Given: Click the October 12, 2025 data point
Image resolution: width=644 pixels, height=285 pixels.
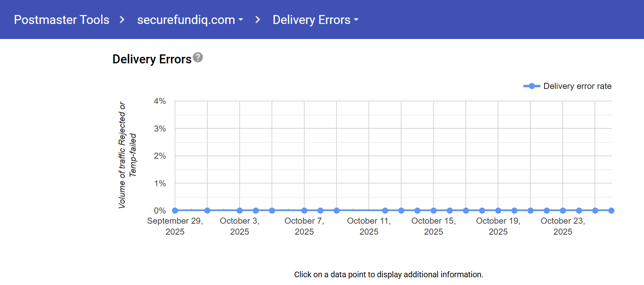Looking at the screenshot, I should [x=385, y=211].
